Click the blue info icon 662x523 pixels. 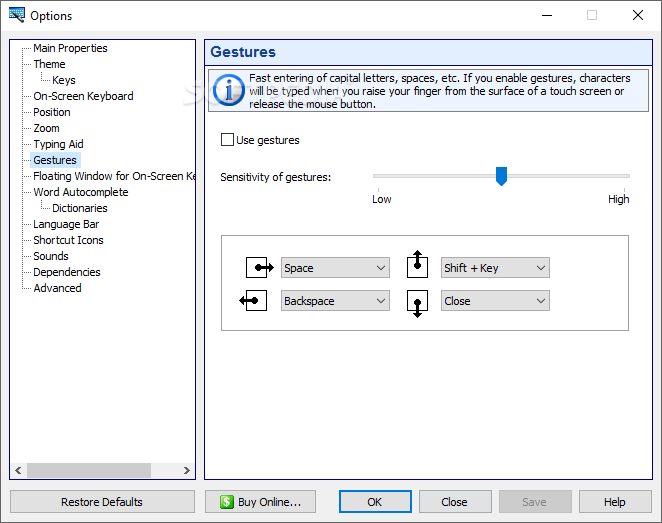tap(228, 90)
